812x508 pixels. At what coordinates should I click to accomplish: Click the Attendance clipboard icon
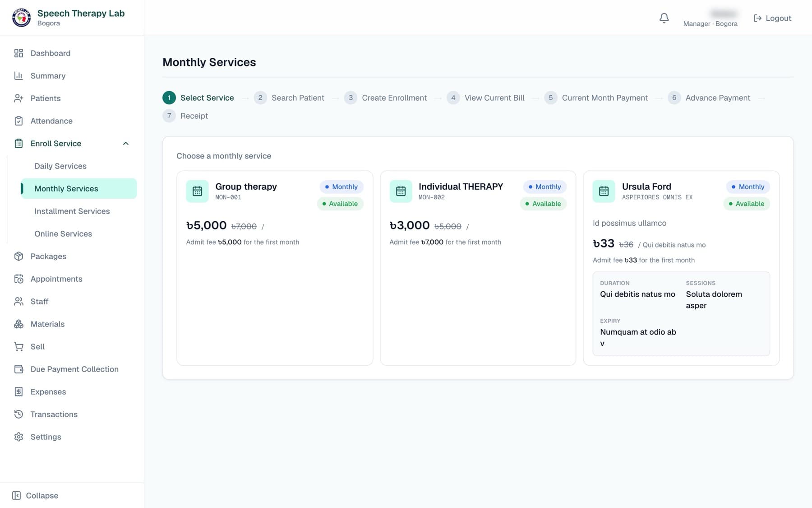click(18, 121)
